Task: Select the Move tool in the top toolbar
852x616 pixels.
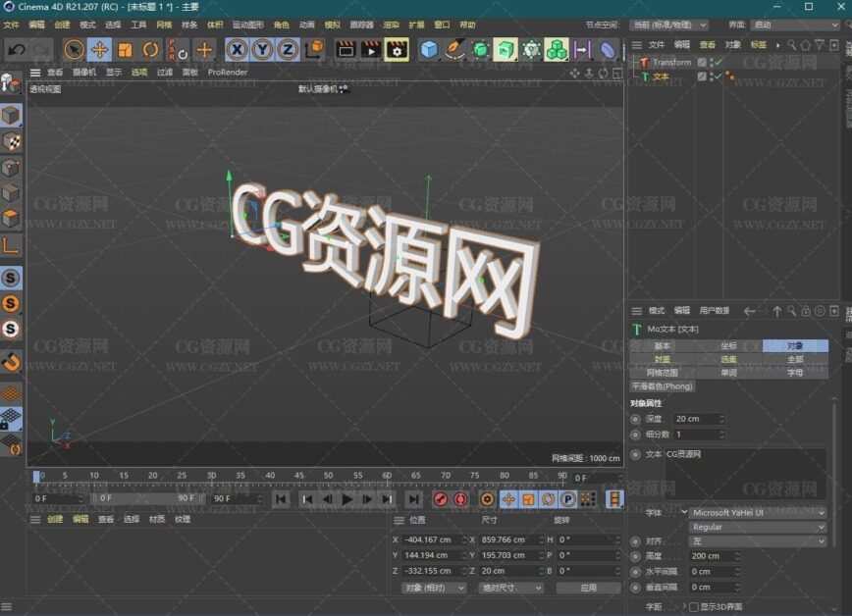Action: [x=99, y=49]
